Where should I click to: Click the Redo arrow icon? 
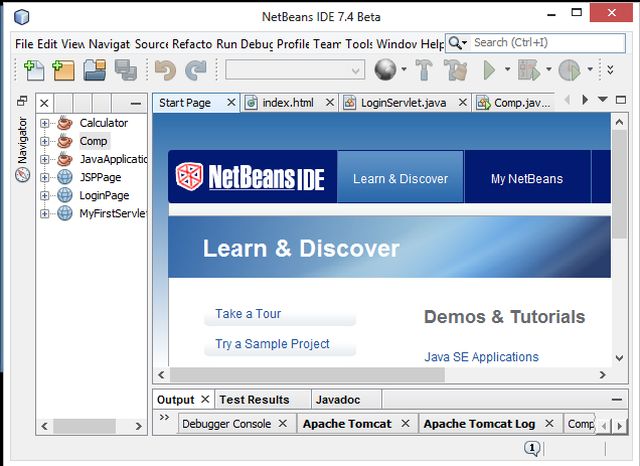pos(196,70)
